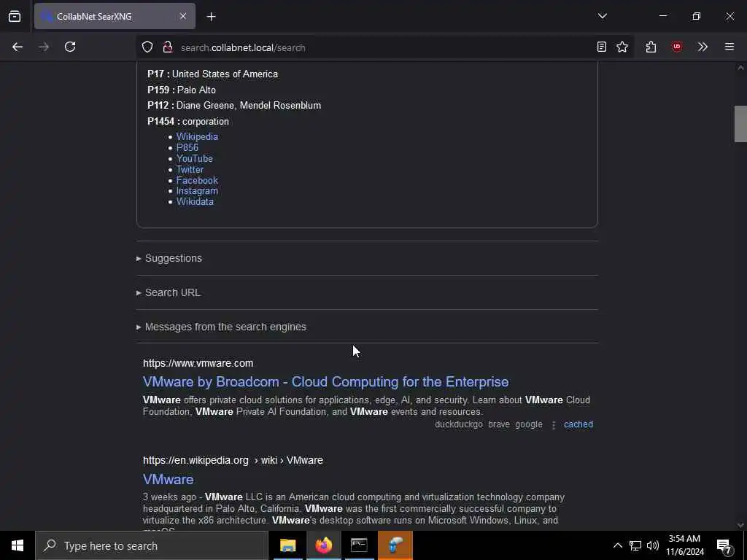747x560 pixels.
Task: Switch to Firefox in the taskbar
Action: click(x=323, y=545)
